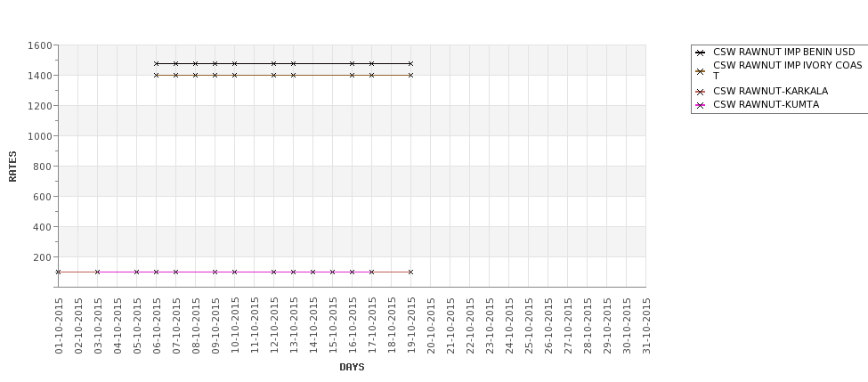Viewport: 868px width, 382px height.
Task: Click the 01-10-2015 date label on x-axis
Action: click(60, 326)
